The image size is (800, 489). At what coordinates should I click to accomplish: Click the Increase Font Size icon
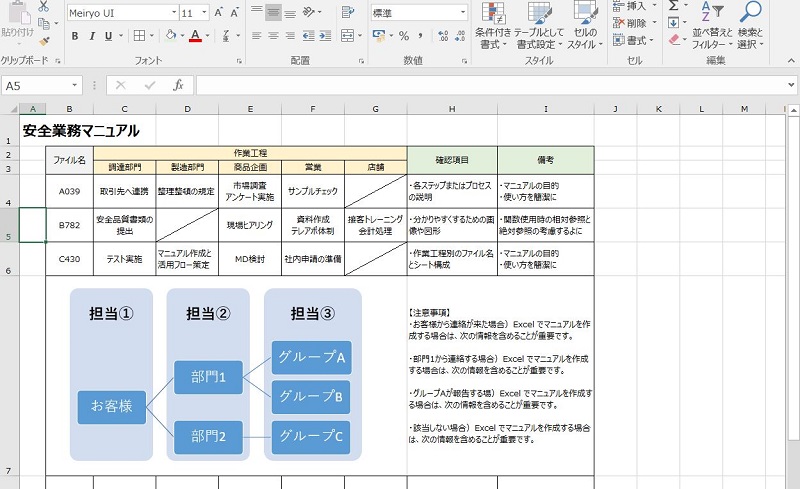click(x=217, y=13)
